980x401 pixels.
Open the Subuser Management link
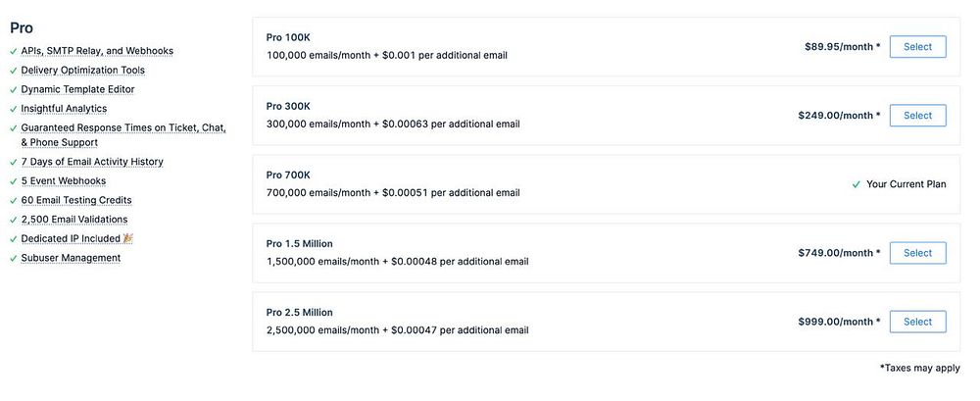(71, 258)
